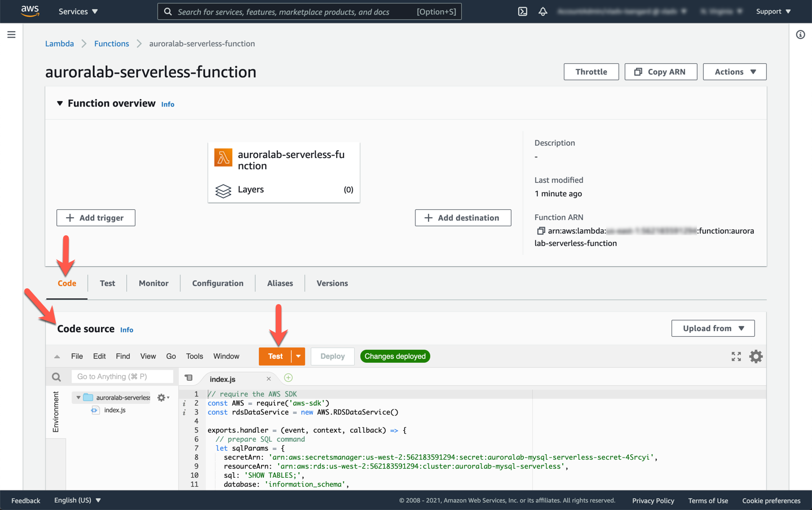812x510 pixels.
Task: Open the Actions dropdown
Action: click(734, 72)
